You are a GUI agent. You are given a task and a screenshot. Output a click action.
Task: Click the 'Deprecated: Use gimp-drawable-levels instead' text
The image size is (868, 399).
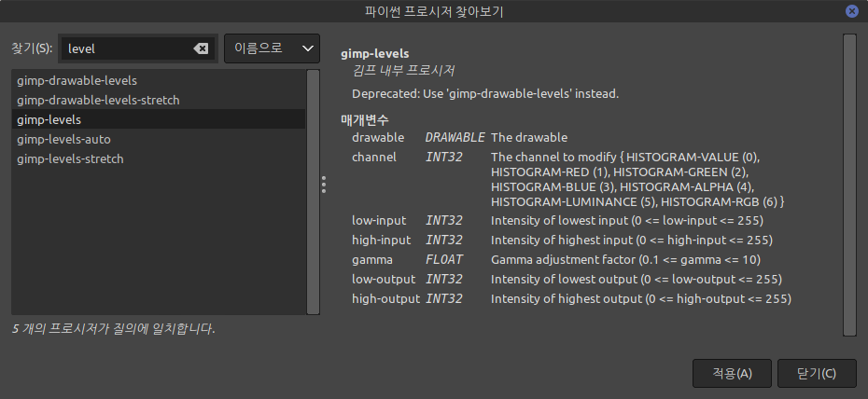485,94
